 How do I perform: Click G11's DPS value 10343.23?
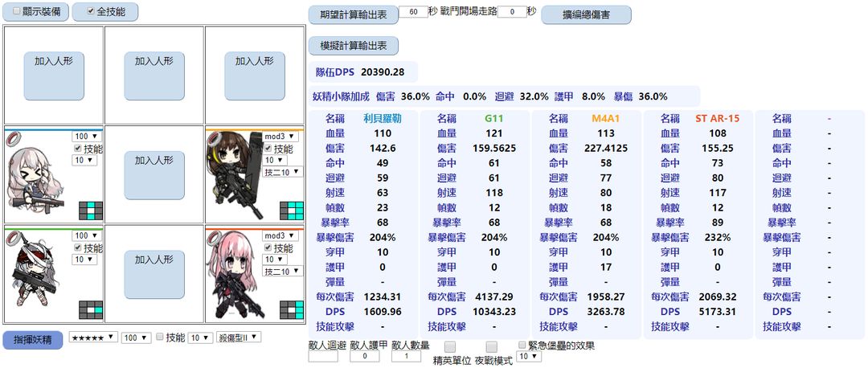(493, 312)
